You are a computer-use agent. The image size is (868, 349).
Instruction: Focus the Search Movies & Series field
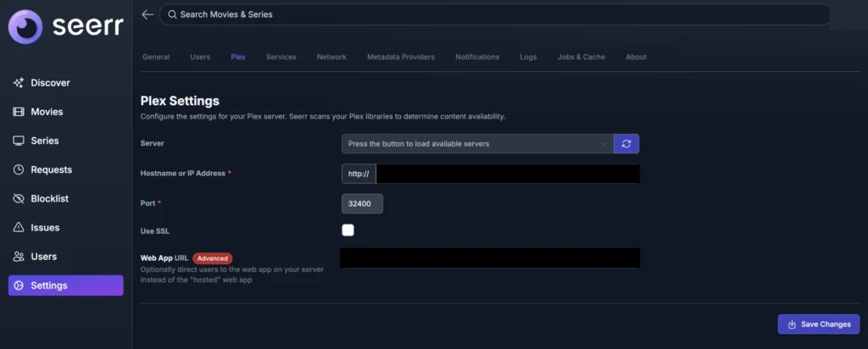(494, 14)
